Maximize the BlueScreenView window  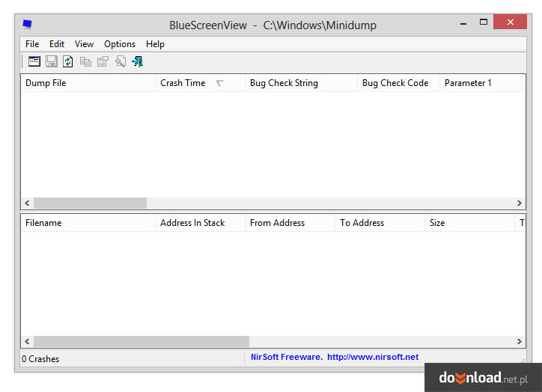point(484,22)
